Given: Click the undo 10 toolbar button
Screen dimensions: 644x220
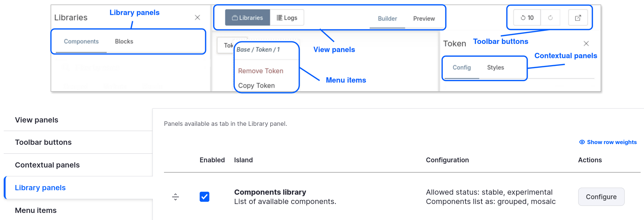Looking at the screenshot, I should [527, 17].
